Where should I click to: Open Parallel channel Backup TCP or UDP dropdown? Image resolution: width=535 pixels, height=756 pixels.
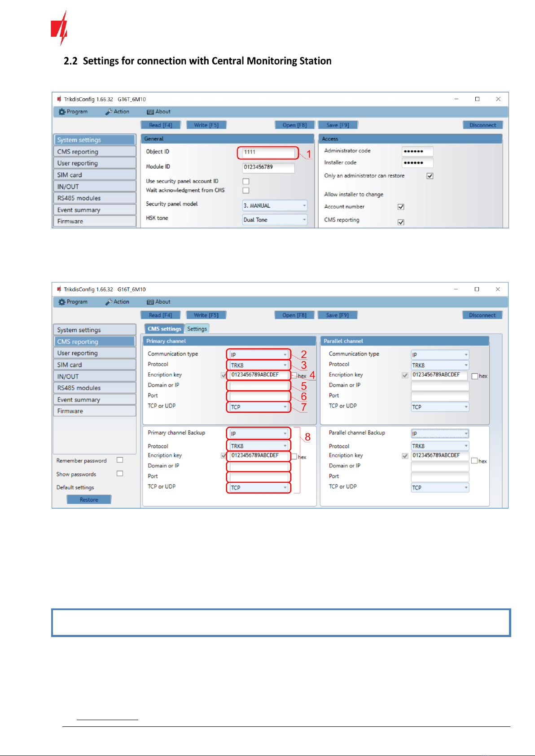440,488
